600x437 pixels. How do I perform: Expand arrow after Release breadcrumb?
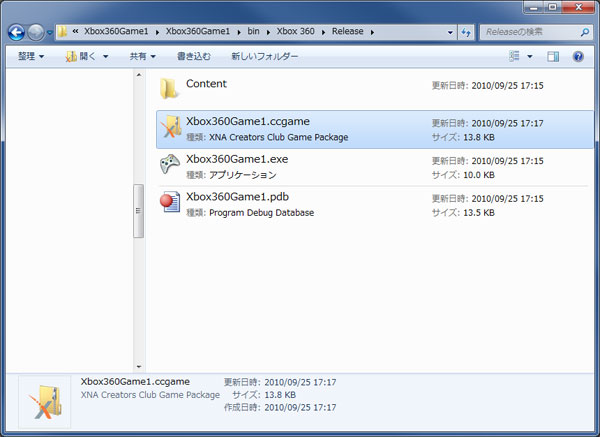click(x=372, y=32)
